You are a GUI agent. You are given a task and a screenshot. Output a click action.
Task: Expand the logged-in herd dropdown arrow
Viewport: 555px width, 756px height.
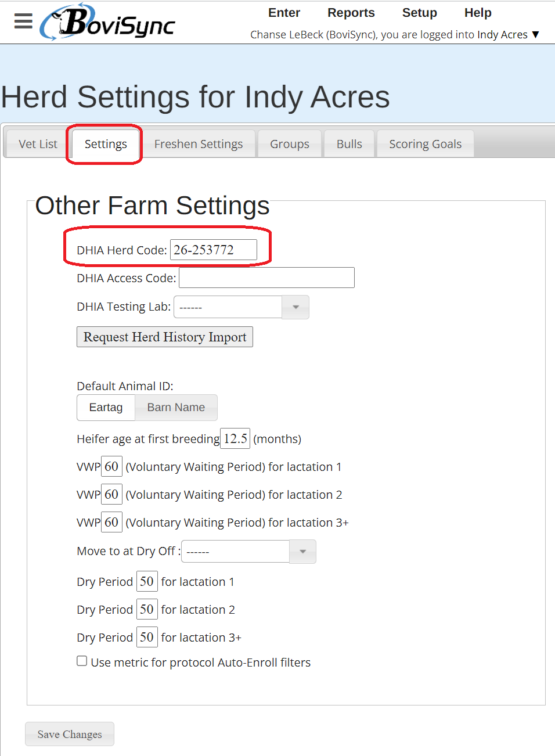pos(535,35)
